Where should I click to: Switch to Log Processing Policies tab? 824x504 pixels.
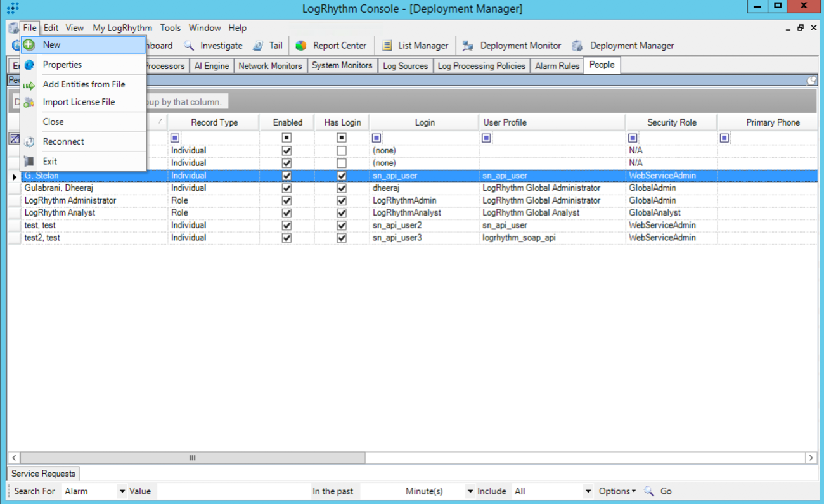coord(482,66)
